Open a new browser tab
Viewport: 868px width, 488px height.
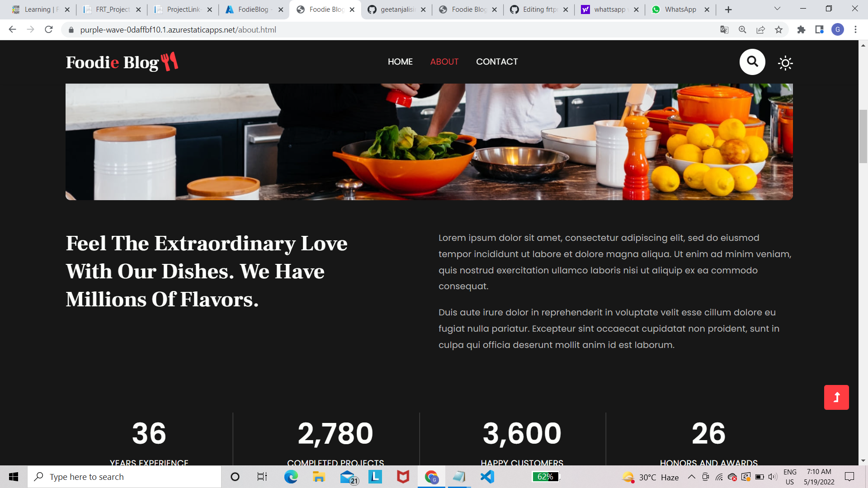[728, 9]
